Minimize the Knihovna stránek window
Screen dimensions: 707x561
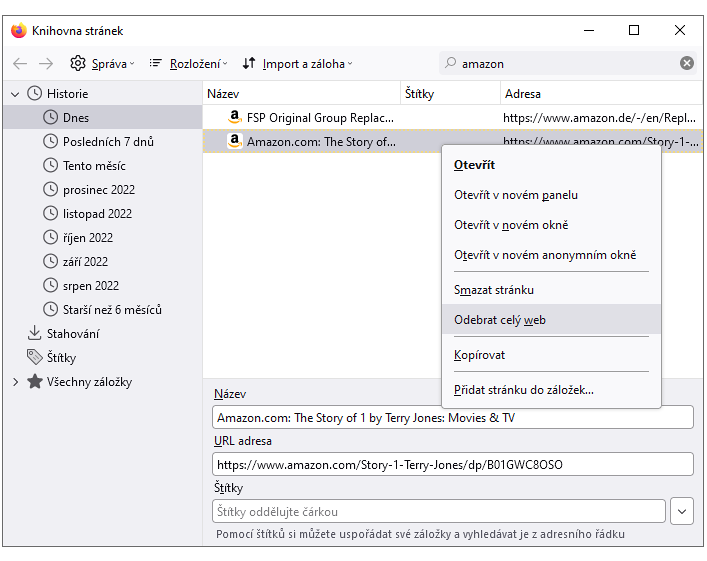pyautogui.click(x=588, y=31)
